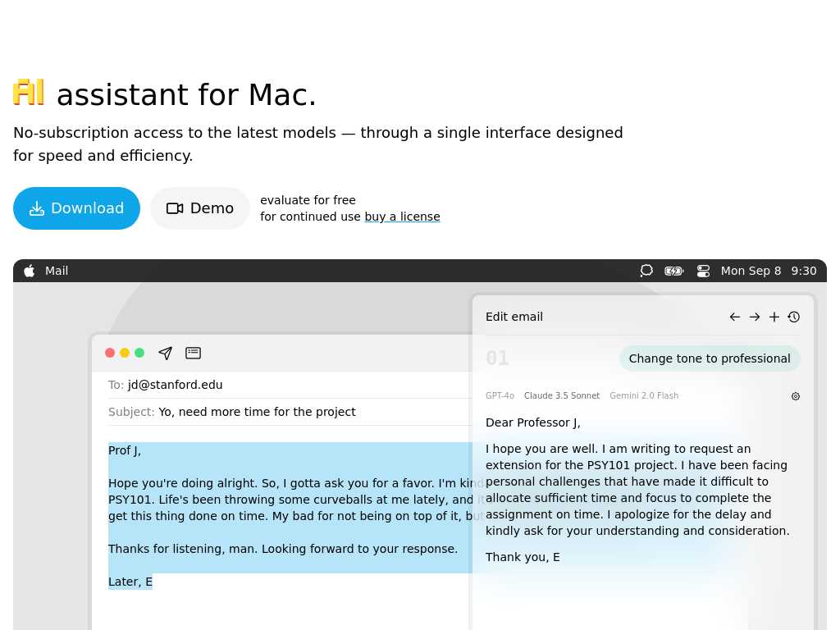Close the mail compose window (red button)
Image resolution: width=840 pixels, height=630 pixels.
(x=110, y=353)
